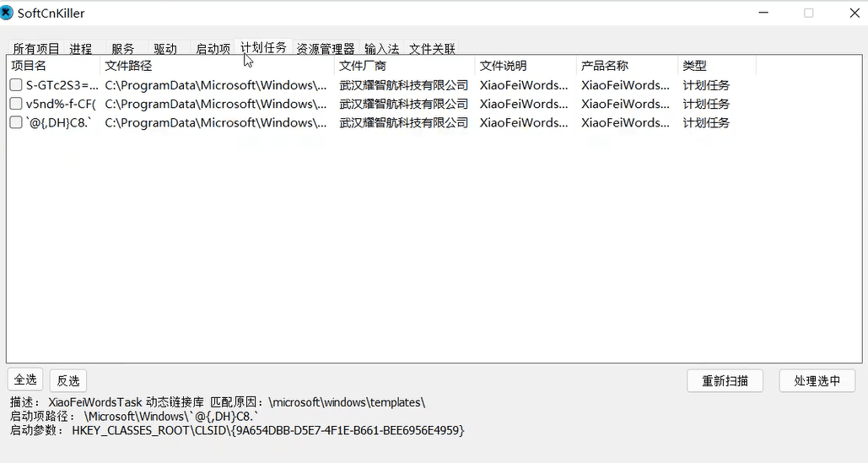Open the 启动项 tab

tap(213, 49)
